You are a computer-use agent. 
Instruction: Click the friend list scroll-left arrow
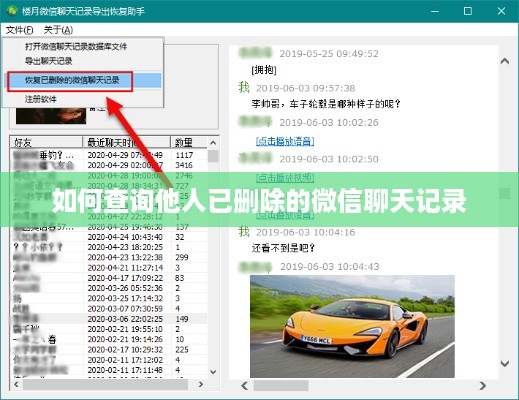(x=16, y=384)
